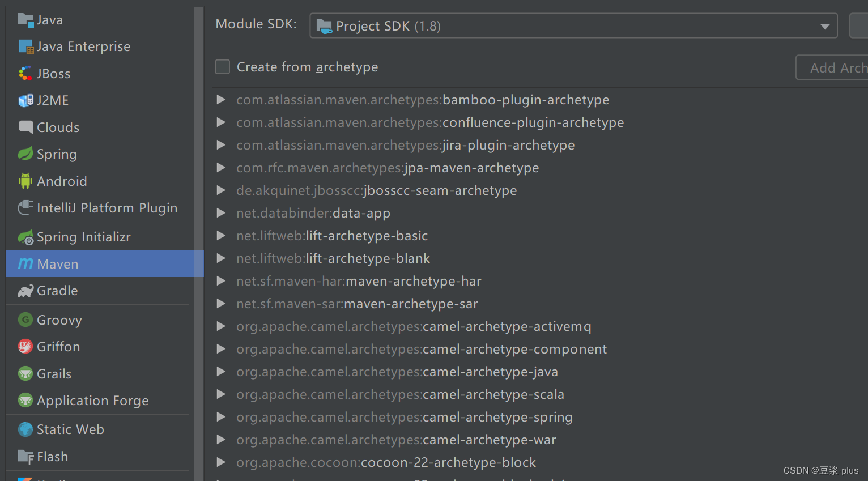
Task: Select the J2ME icon
Action: coord(25,100)
